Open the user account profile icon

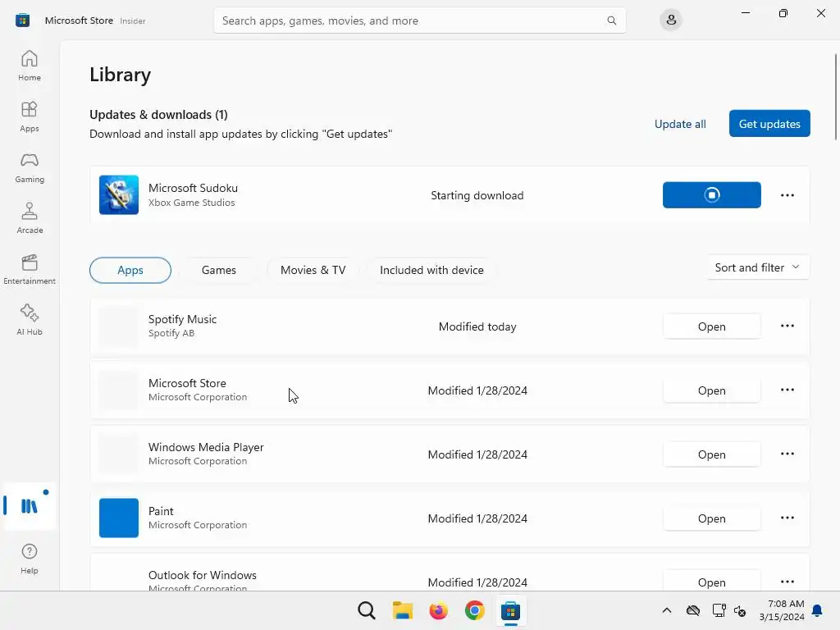(x=671, y=21)
